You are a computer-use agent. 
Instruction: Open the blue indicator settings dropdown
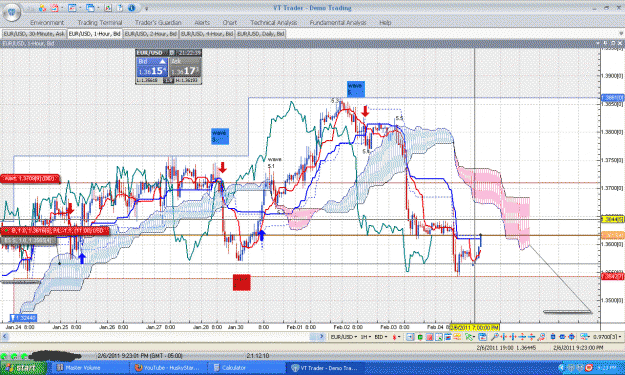coord(584,337)
